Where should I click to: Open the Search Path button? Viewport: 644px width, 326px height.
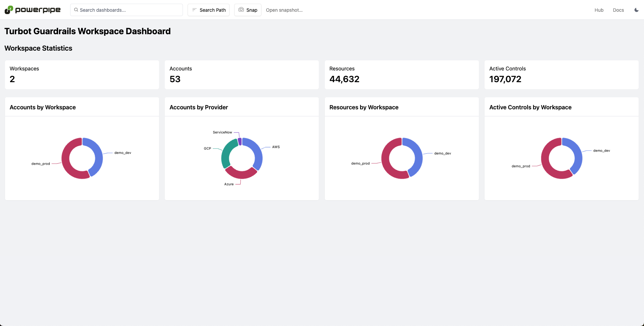coord(208,10)
